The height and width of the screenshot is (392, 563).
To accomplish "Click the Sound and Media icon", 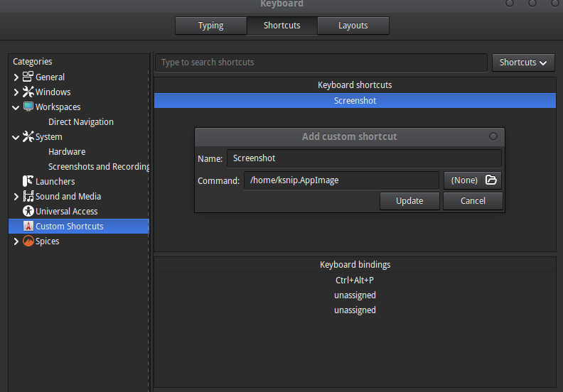I will [x=28, y=196].
